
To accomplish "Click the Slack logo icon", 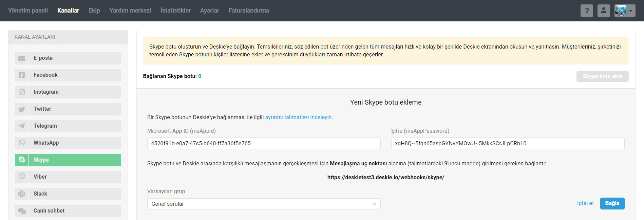I will click(22, 194).
